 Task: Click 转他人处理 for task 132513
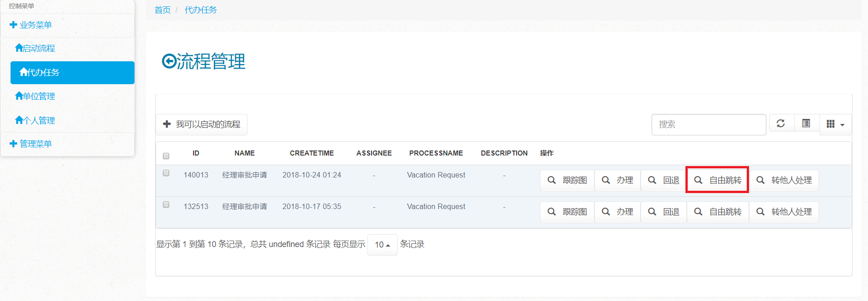tap(784, 212)
